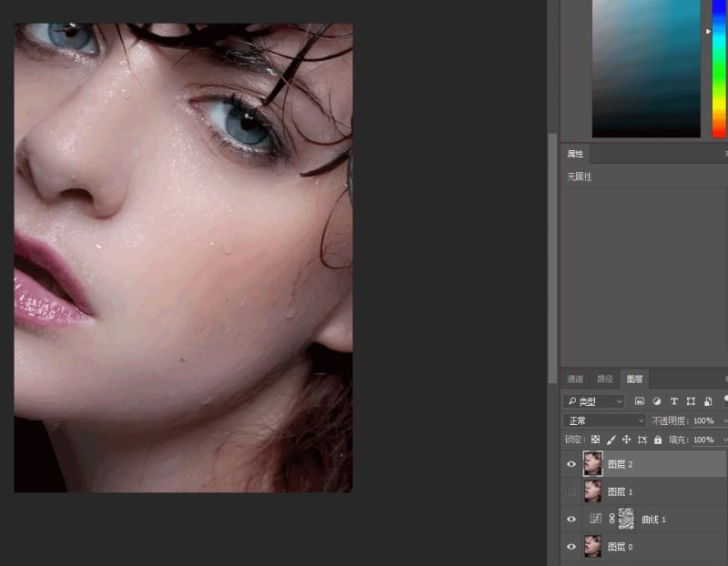Open the 类型 layer filter dropdown
This screenshot has width=728, height=566.
593,401
